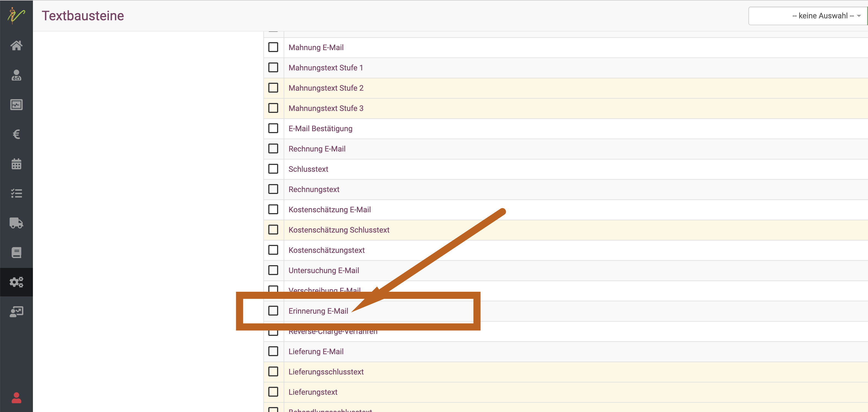Tick the Mahnung E-Mail checkbox
The image size is (868, 412).
pyautogui.click(x=273, y=47)
